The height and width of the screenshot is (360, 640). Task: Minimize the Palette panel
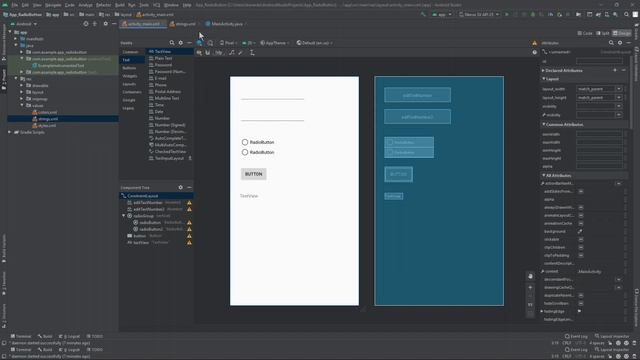click(189, 43)
